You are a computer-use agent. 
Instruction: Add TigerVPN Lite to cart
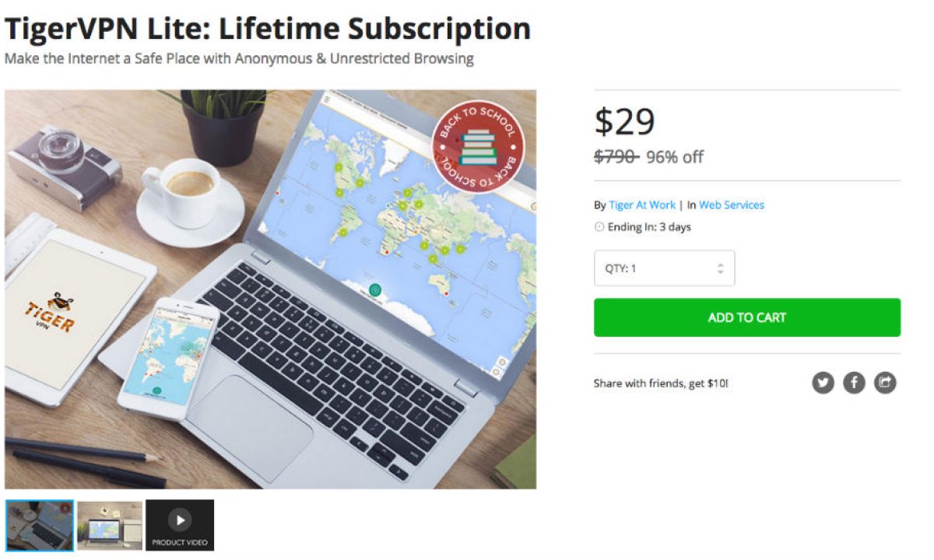click(747, 317)
